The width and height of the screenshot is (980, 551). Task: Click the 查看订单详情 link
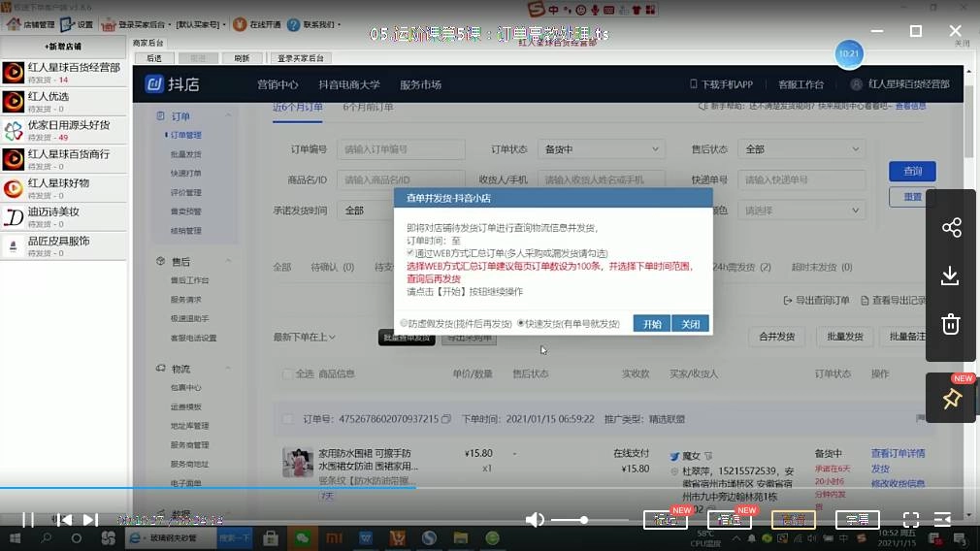898,454
